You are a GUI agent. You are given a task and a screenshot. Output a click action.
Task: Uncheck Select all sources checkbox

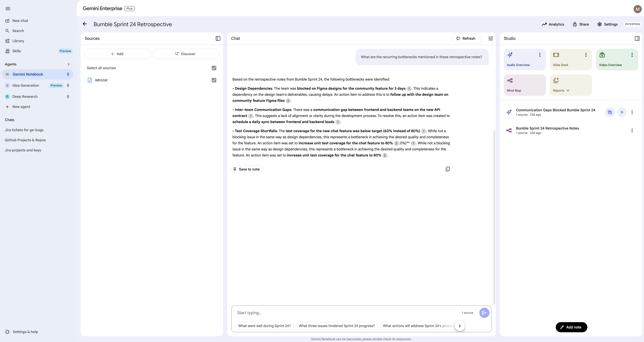tap(214, 68)
